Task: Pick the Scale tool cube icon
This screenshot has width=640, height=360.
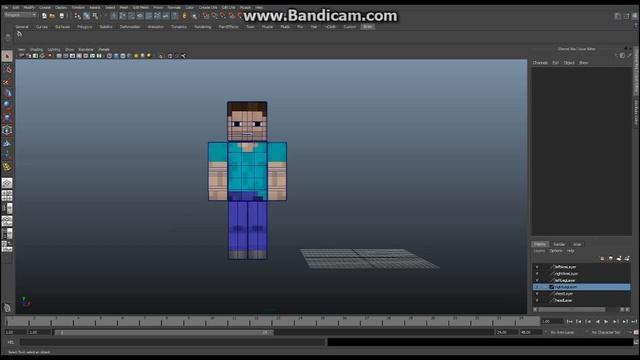Action: [7, 118]
